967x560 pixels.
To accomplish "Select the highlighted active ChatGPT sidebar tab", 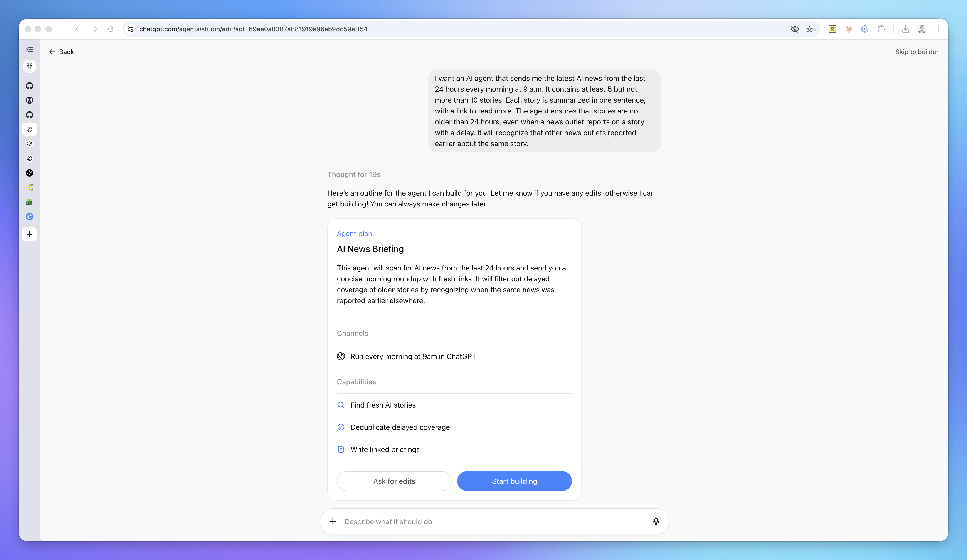I will [x=30, y=129].
